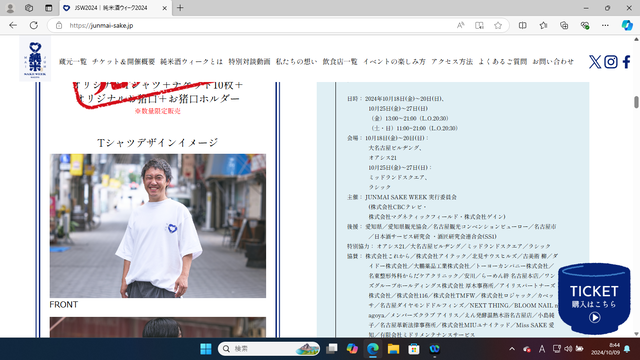
Task: Open Microsoft Edge from taskbar
Action: point(373,349)
